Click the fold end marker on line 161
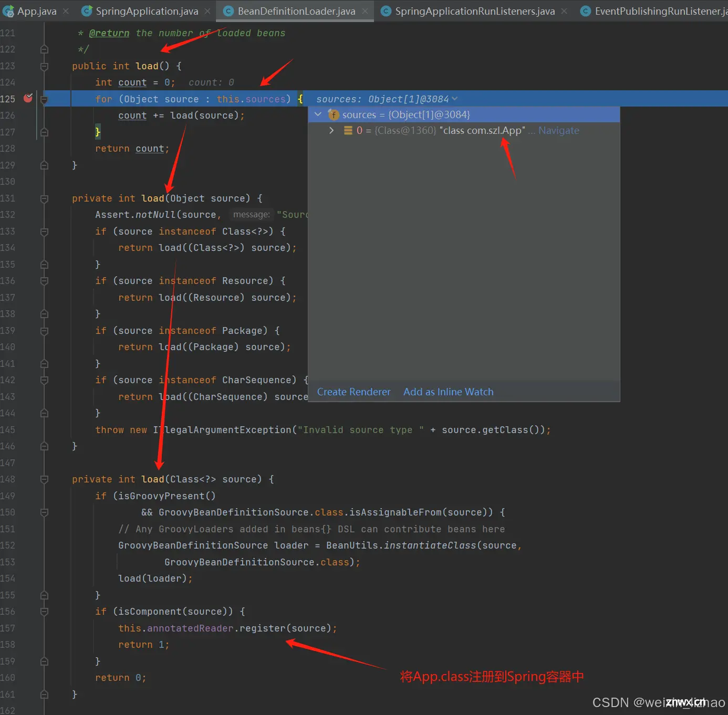 [44, 695]
